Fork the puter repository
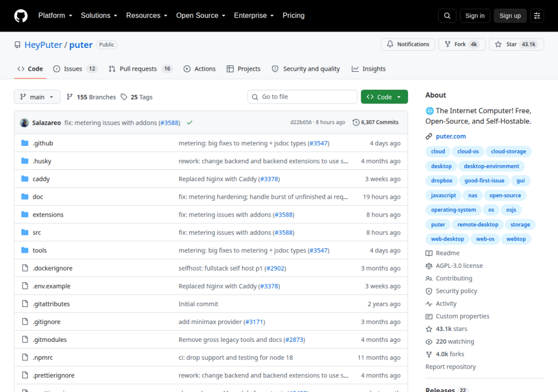558x392 pixels. coord(462,44)
